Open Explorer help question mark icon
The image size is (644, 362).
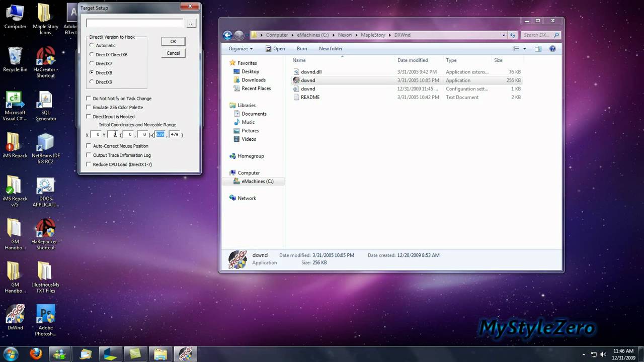[x=552, y=49]
